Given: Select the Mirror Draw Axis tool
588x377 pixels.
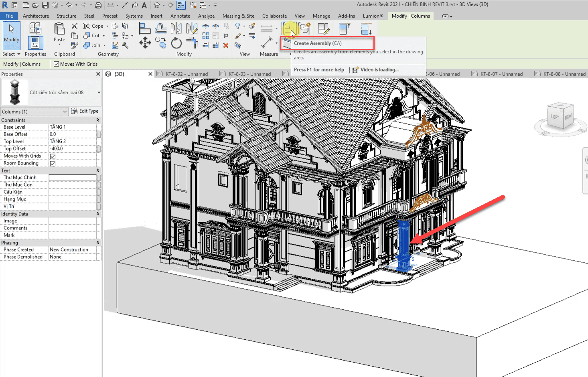Looking at the screenshot, I should click(192, 28).
